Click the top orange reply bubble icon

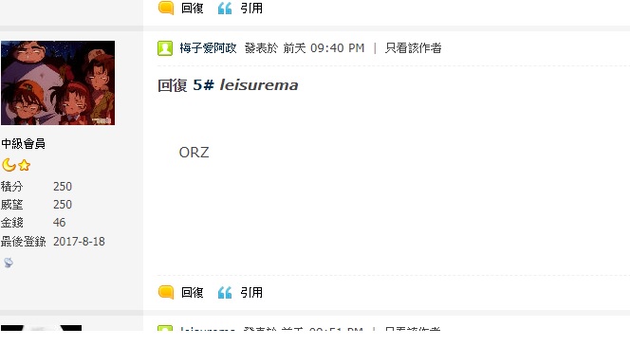click(166, 8)
